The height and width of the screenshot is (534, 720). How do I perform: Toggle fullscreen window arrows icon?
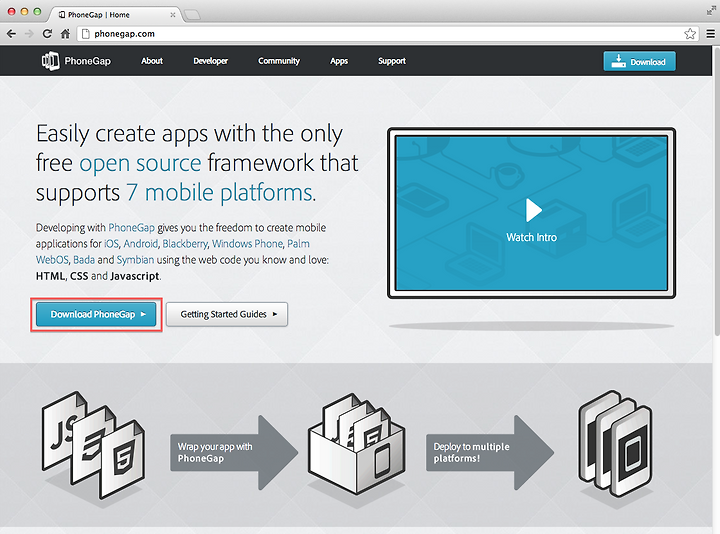pos(711,11)
